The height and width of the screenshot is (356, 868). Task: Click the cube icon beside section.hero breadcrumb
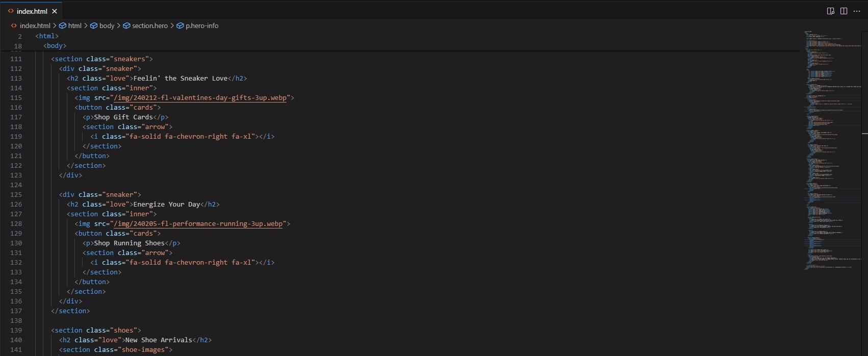(126, 26)
